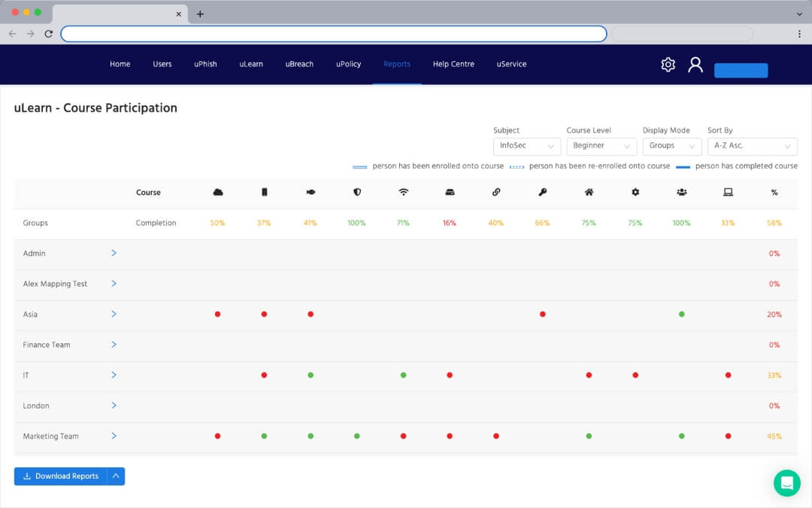Open the Subject dropdown showing InfoSec
This screenshot has height=508, width=812.
point(526,146)
